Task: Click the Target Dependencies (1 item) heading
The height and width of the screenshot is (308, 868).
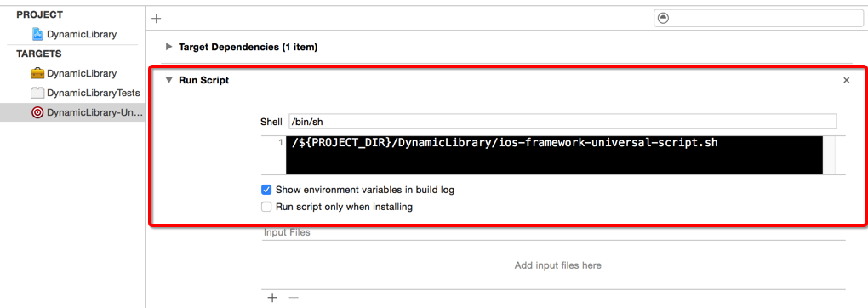Action: (248, 47)
